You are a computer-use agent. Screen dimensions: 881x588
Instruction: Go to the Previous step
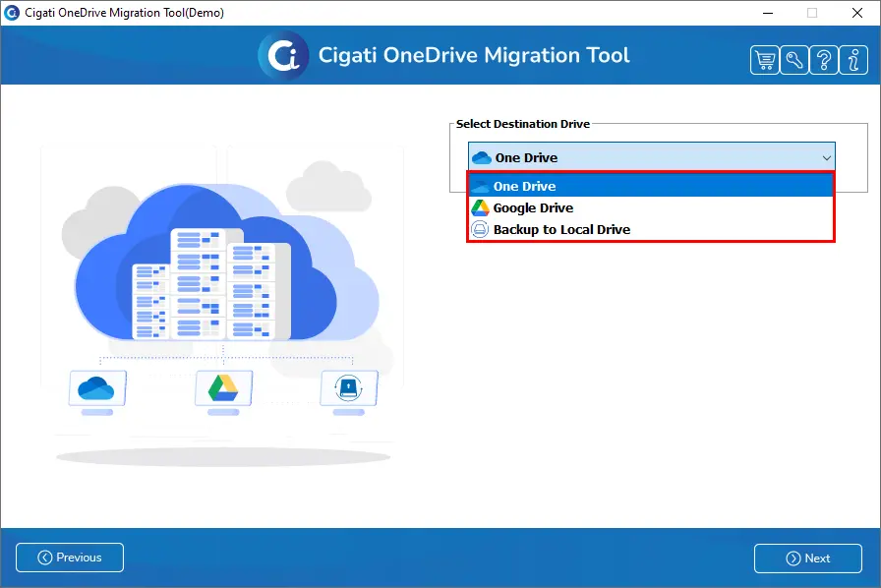(x=70, y=558)
